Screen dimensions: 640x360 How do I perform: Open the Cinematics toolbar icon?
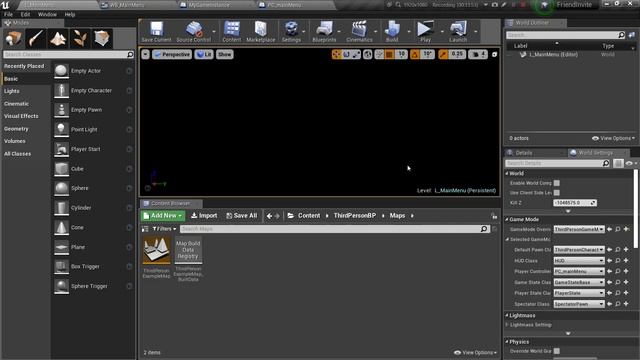(x=359, y=31)
